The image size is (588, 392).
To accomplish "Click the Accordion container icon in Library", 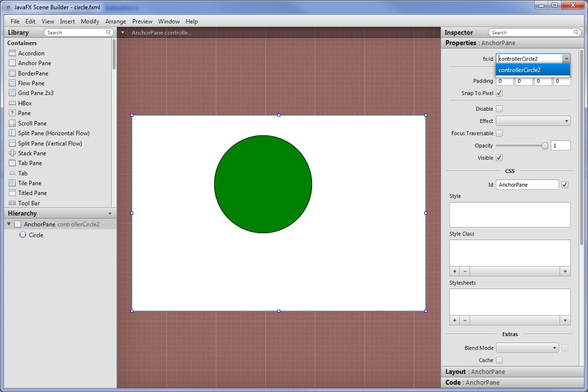I will tap(12, 53).
